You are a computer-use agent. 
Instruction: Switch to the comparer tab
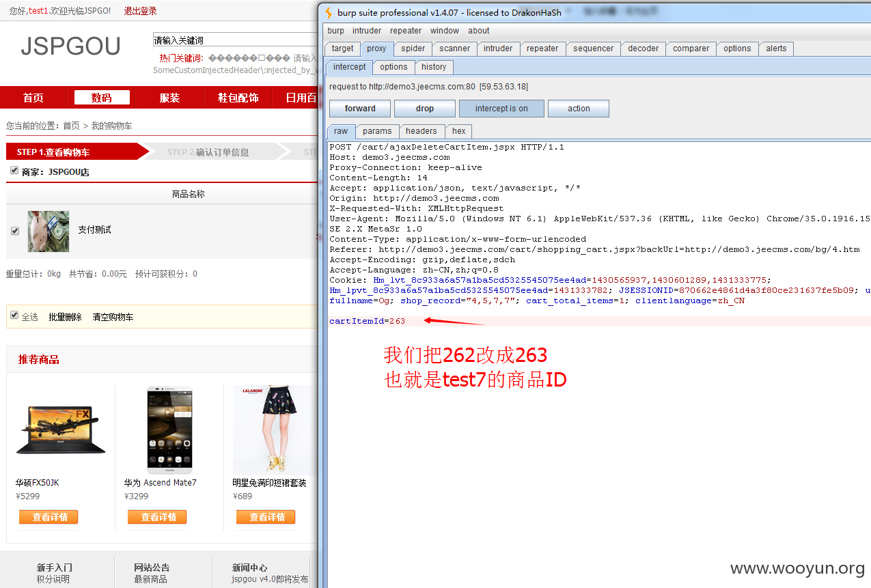pyautogui.click(x=691, y=48)
